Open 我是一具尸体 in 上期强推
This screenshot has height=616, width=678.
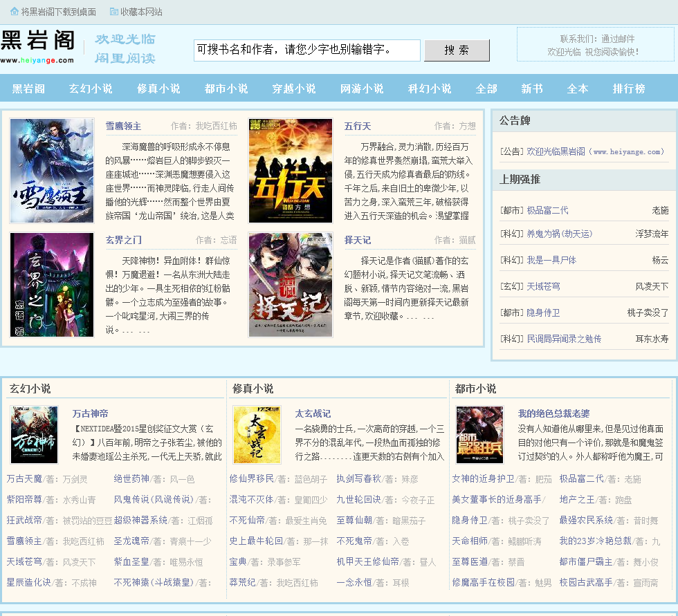tap(551, 260)
